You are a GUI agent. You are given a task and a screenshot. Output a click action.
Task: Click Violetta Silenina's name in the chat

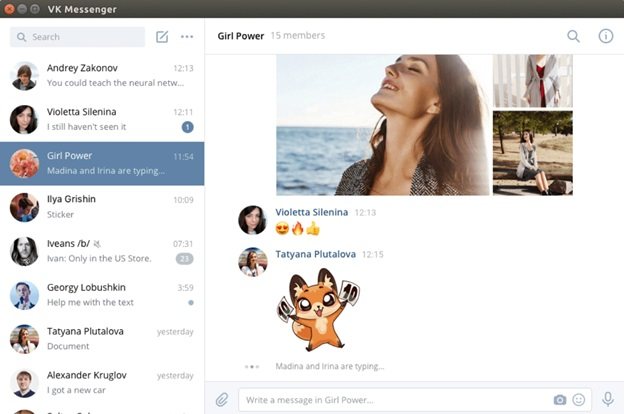312,212
